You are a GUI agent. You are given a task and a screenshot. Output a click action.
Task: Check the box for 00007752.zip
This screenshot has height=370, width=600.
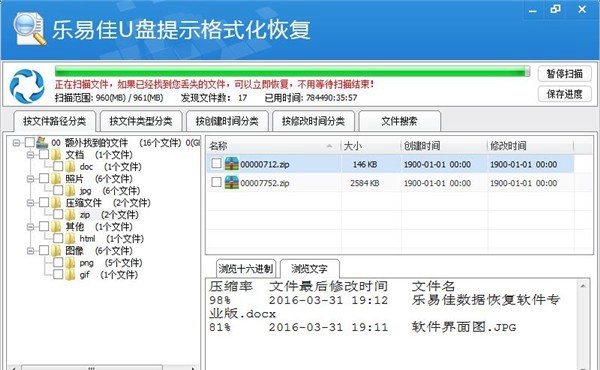tap(216, 182)
